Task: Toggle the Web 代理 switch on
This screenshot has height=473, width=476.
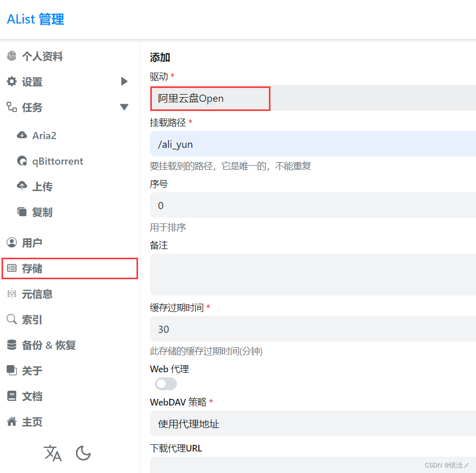Action: click(165, 384)
